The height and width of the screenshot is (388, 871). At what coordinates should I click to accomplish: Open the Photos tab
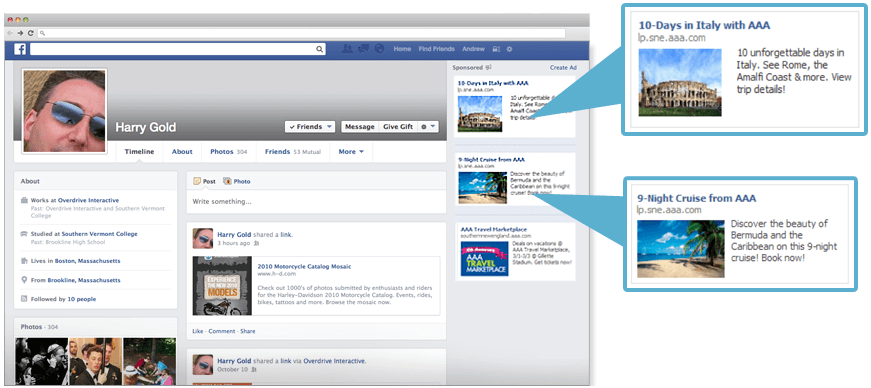coord(228,152)
